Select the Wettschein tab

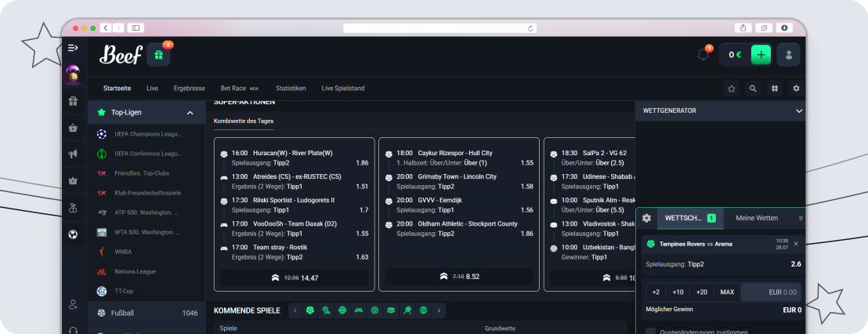point(690,218)
